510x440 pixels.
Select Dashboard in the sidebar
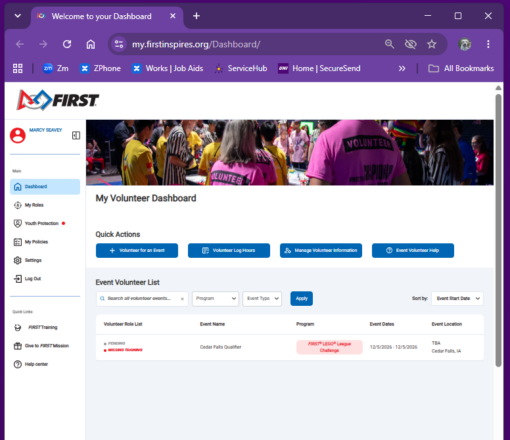[45, 187]
